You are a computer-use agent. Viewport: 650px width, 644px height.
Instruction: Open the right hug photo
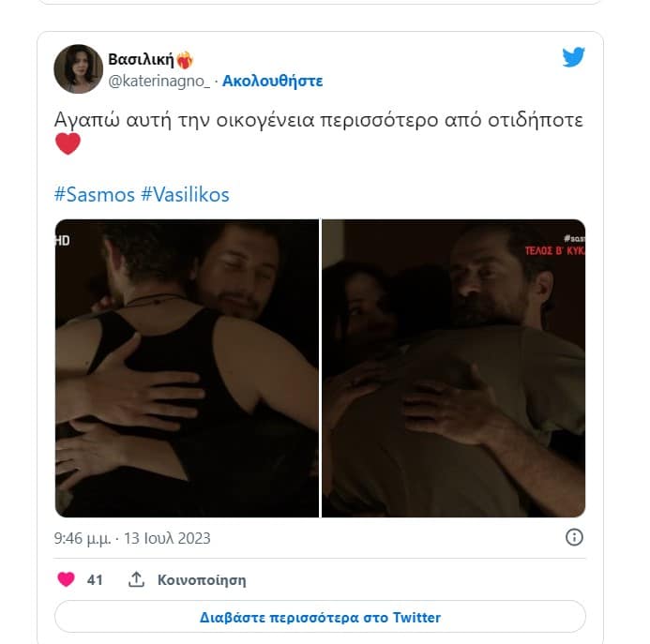tap(454, 368)
